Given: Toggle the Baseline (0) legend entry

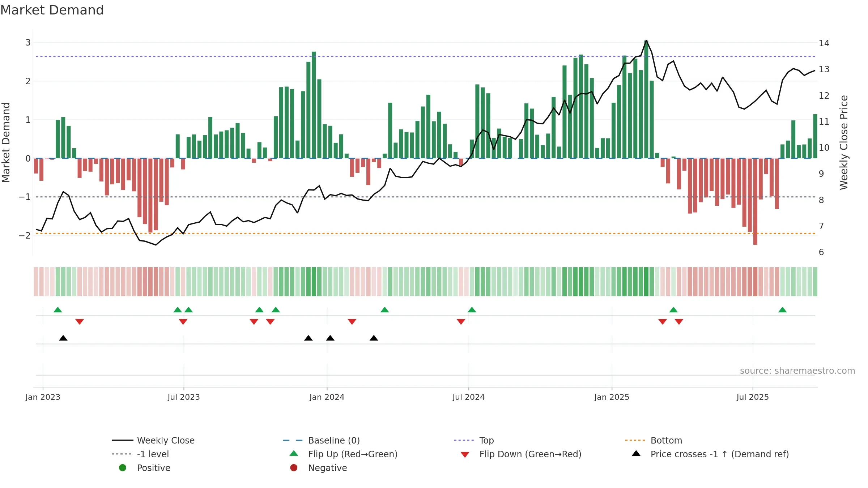Looking at the screenshot, I should pyautogui.click(x=321, y=440).
